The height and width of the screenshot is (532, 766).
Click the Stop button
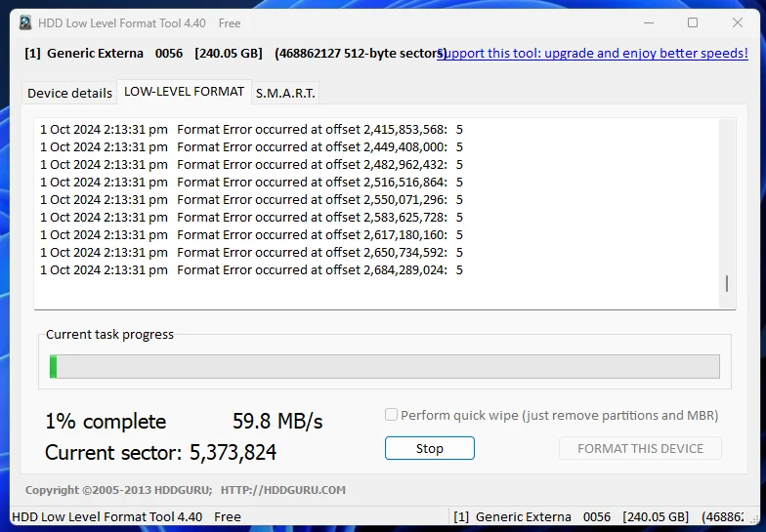[430, 448]
